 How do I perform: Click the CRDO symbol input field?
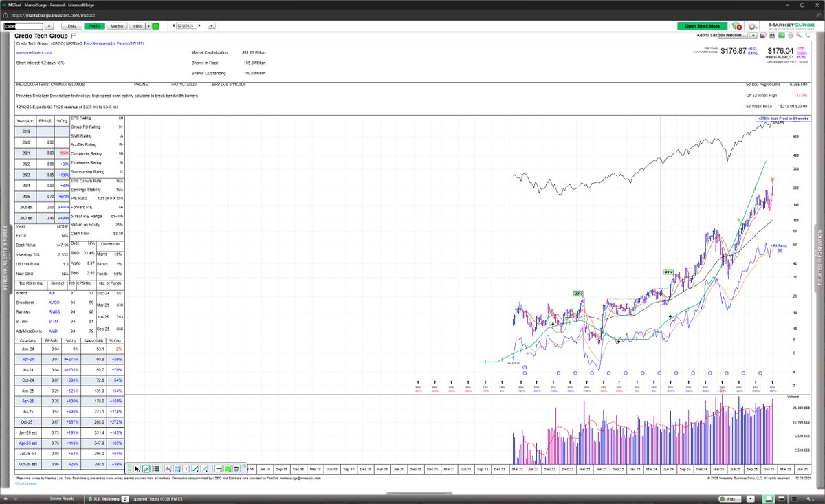coord(23,26)
